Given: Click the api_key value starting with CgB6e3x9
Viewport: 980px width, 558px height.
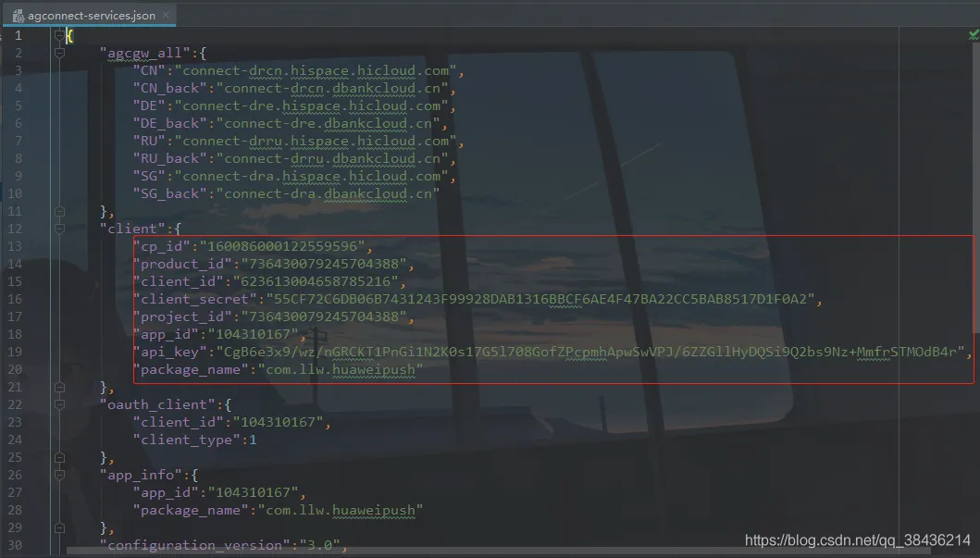Looking at the screenshot, I should (590, 352).
